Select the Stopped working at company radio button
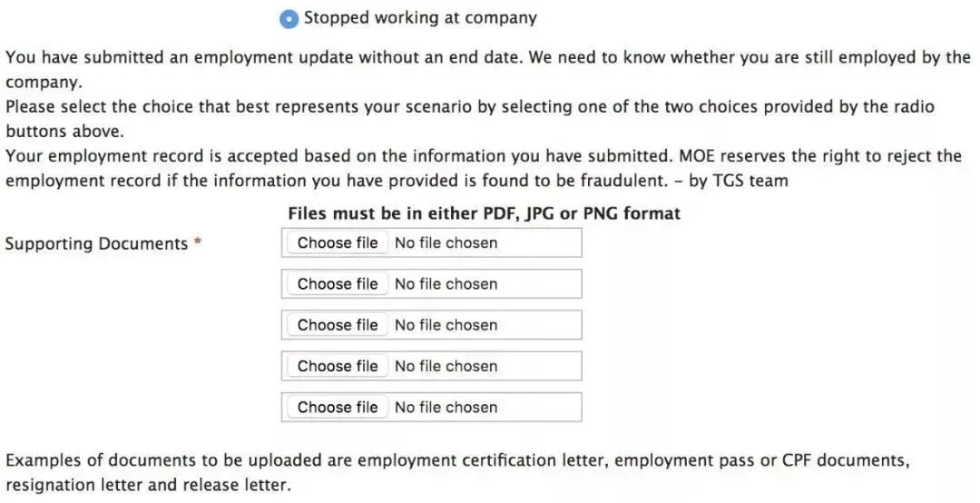The height and width of the screenshot is (503, 980). click(289, 19)
